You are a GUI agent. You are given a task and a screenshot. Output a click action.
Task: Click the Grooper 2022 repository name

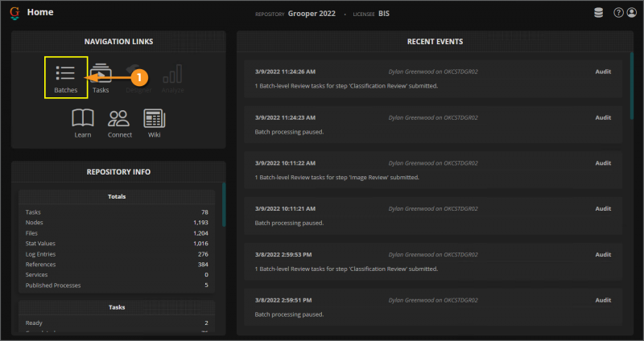312,14
